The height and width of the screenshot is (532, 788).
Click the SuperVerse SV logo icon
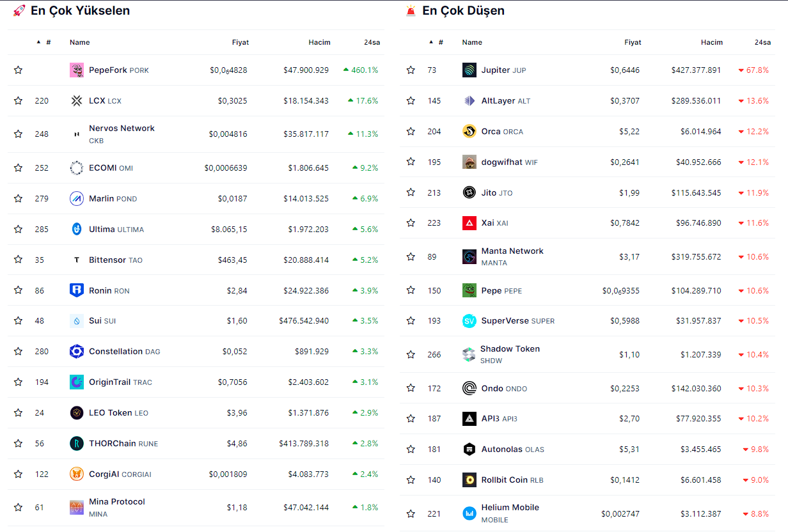coord(469,321)
